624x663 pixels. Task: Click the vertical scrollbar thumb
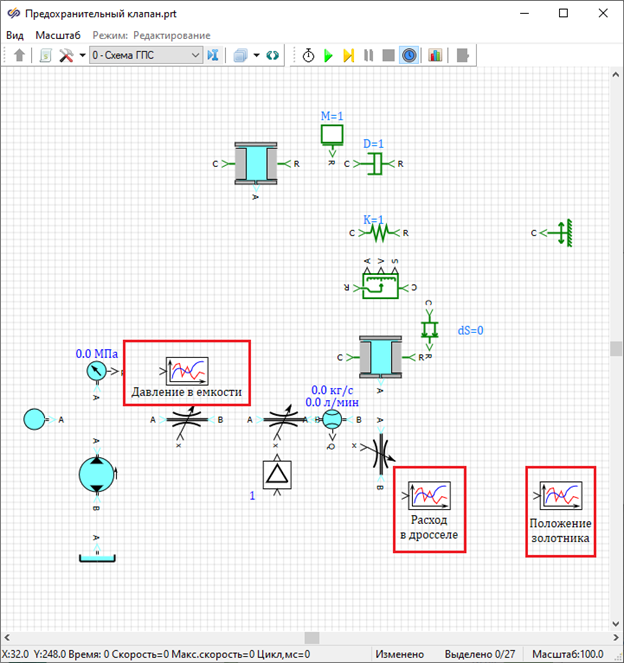(x=616, y=348)
